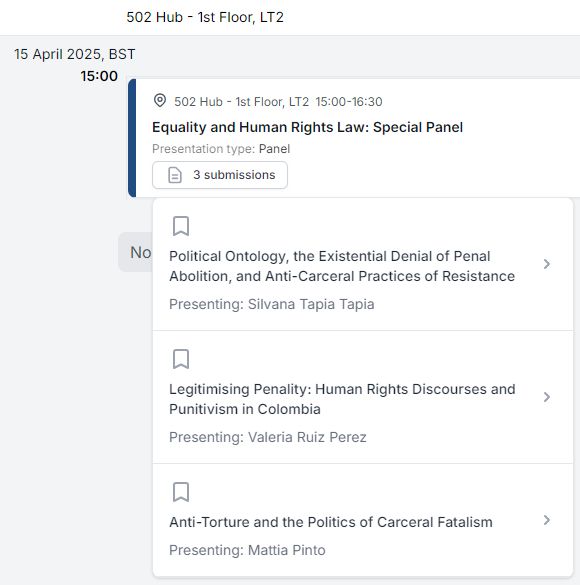The image size is (580, 585).
Task: Toggle the 3 submissions button
Action: pos(220,175)
